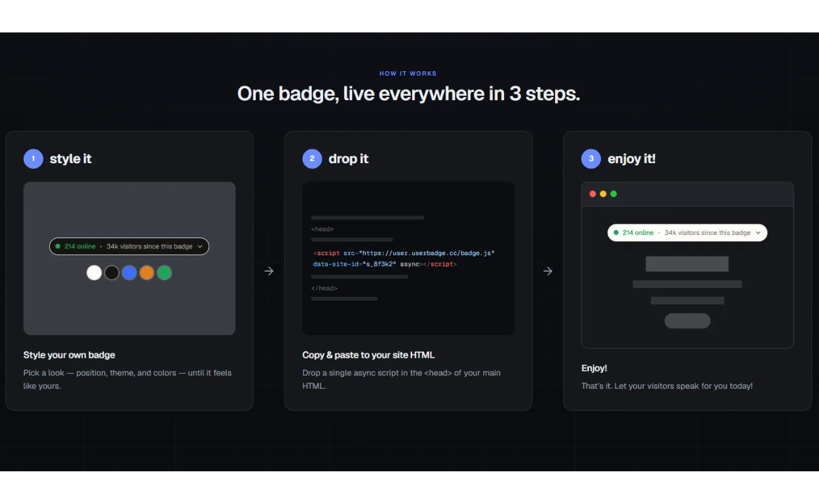Viewport: 819px width, 504px height.
Task: Pick the blue color swatch
Action: (129, 273)
